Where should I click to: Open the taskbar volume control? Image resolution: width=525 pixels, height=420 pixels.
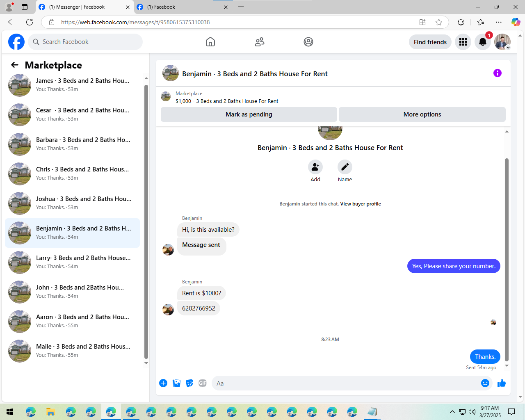[x=472, y=412]
